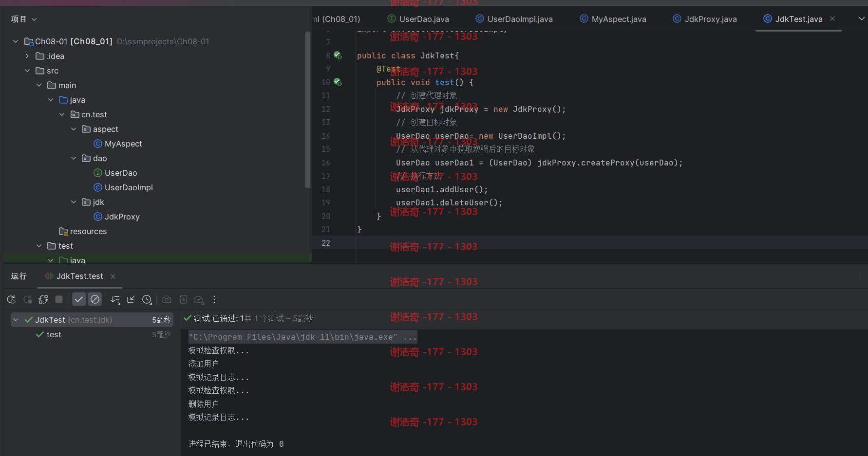This screenshot has width=868, height=456.
Task: Collapse all test results
Action: coord(131,299)
